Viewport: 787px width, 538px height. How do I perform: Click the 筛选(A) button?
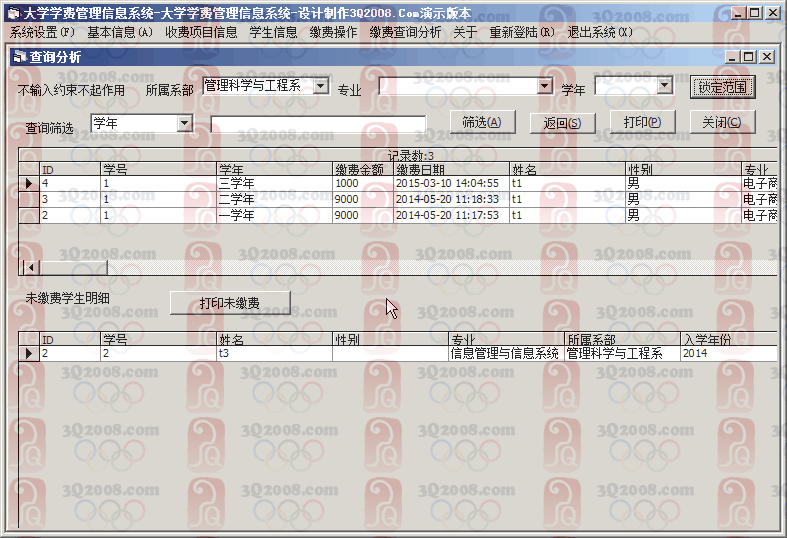482,122
